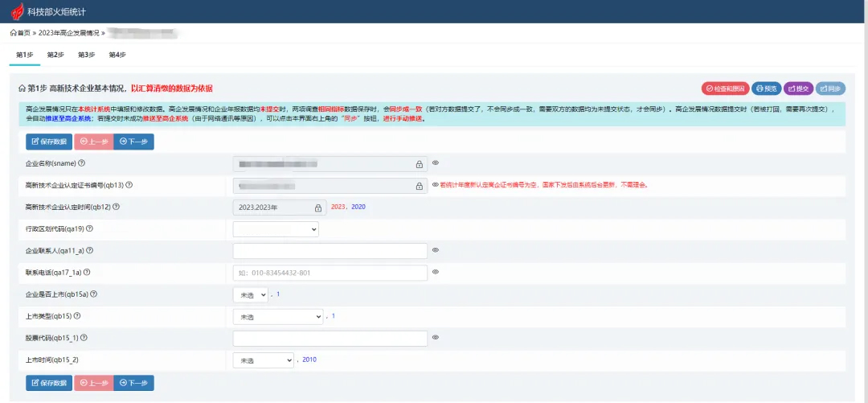Switch to the 第2步 tab
This screenshot has width=868, height=403.
(55, 55)
